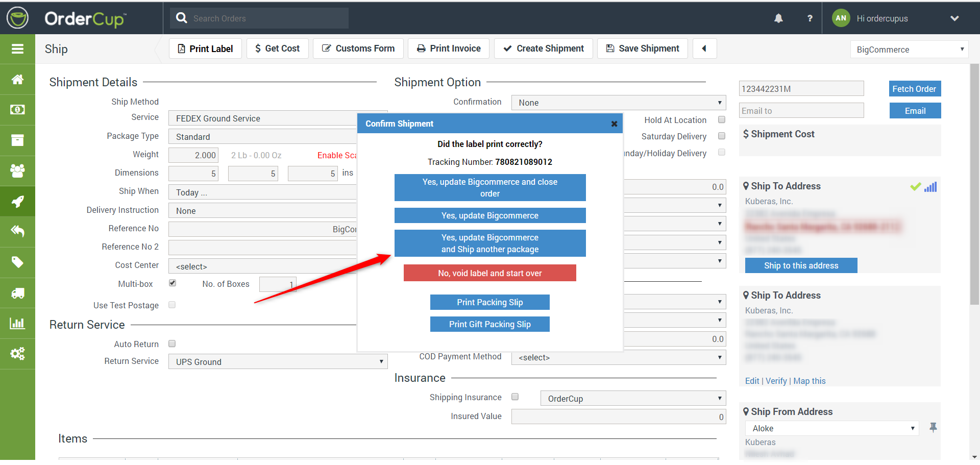This screenshot has width=980, height=465.
Task: Open the customers group sidebar icon
Action: click(x=17, y=170)
